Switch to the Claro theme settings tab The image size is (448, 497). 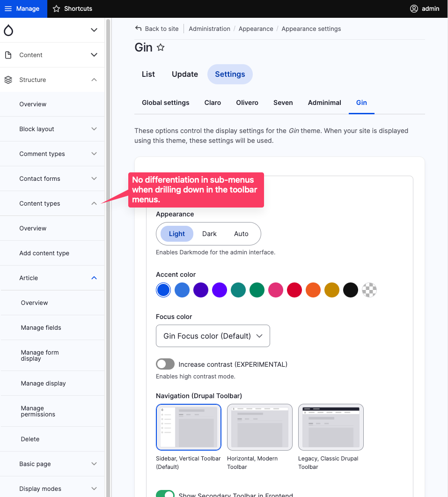pyautogui.click(x=213, y=103)
